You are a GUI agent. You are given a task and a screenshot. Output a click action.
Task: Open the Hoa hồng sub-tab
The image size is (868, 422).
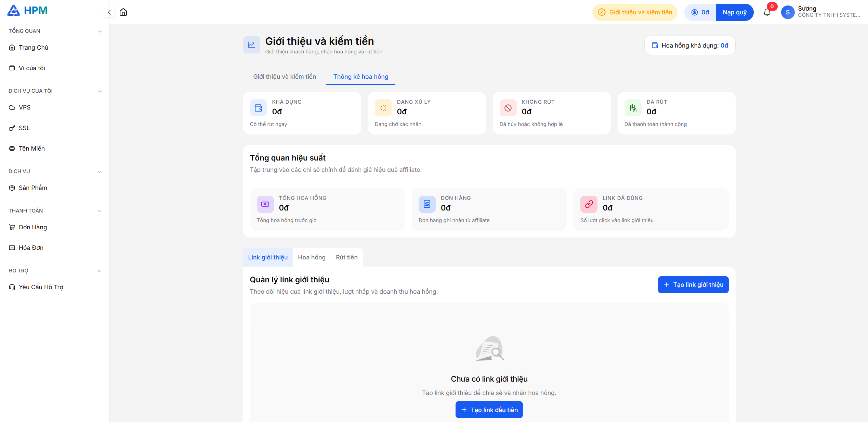click(312, 257)
